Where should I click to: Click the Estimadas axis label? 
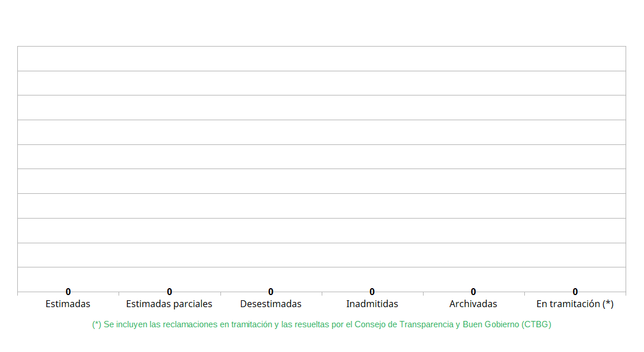68,304
